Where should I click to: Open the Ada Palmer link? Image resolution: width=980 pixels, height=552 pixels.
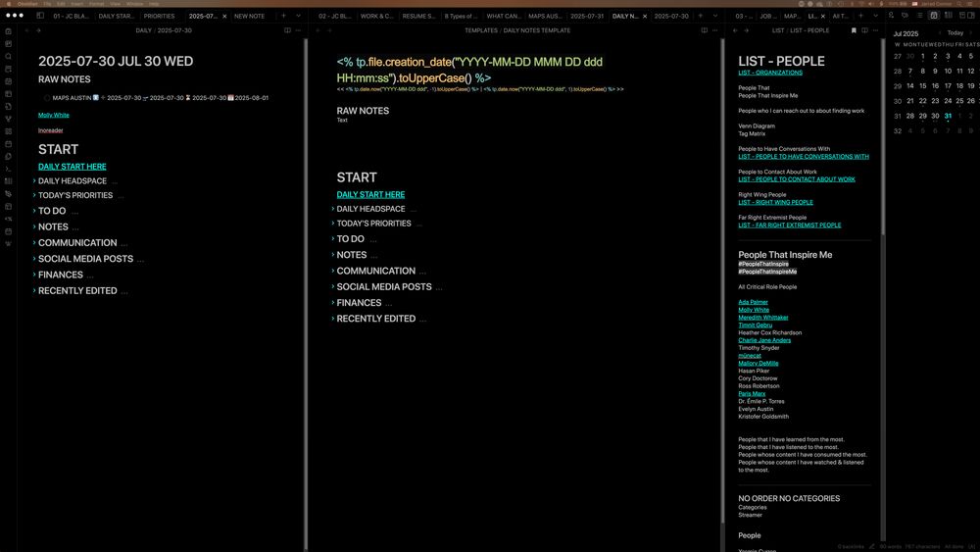[x=753, y=302]
